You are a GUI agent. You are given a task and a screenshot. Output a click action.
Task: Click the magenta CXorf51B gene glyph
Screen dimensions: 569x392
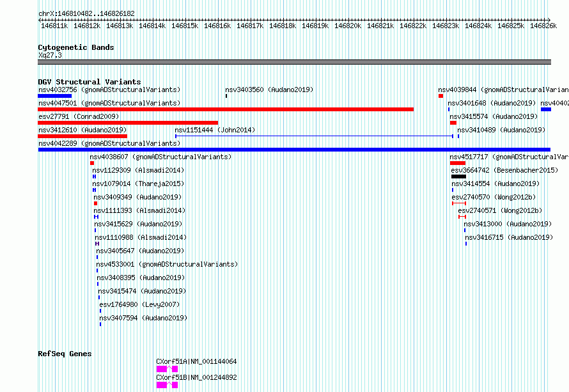167,385
